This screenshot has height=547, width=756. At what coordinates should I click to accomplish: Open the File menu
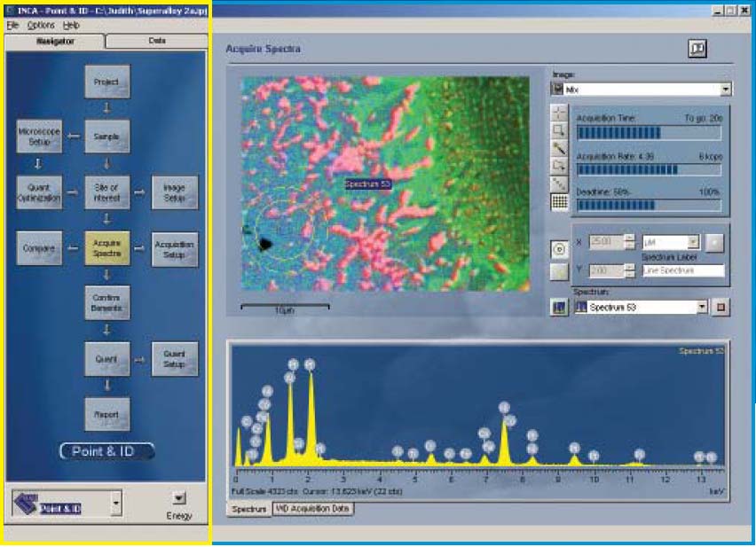(12, 25)
